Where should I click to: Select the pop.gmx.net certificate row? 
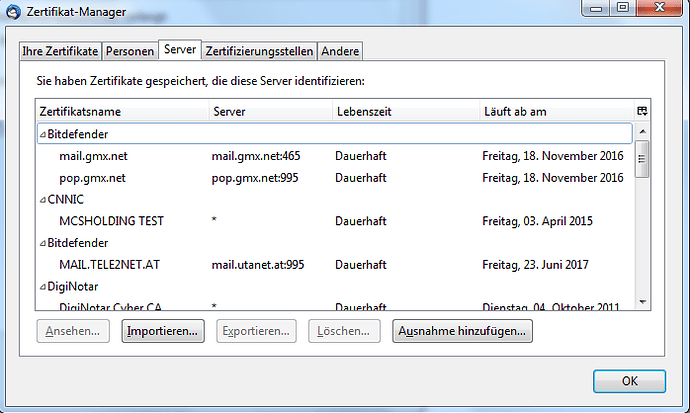334,178
